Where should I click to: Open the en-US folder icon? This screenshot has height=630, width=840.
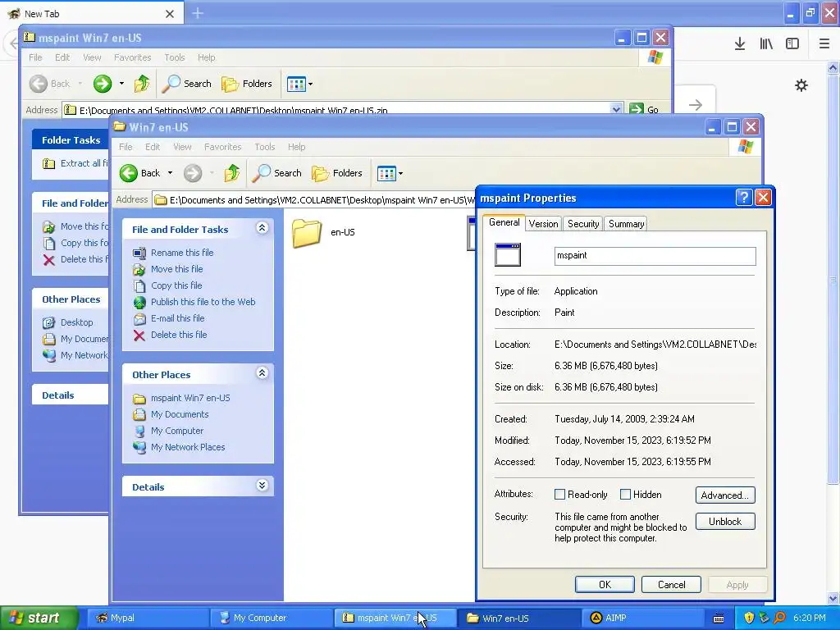[x=307, y=232]
